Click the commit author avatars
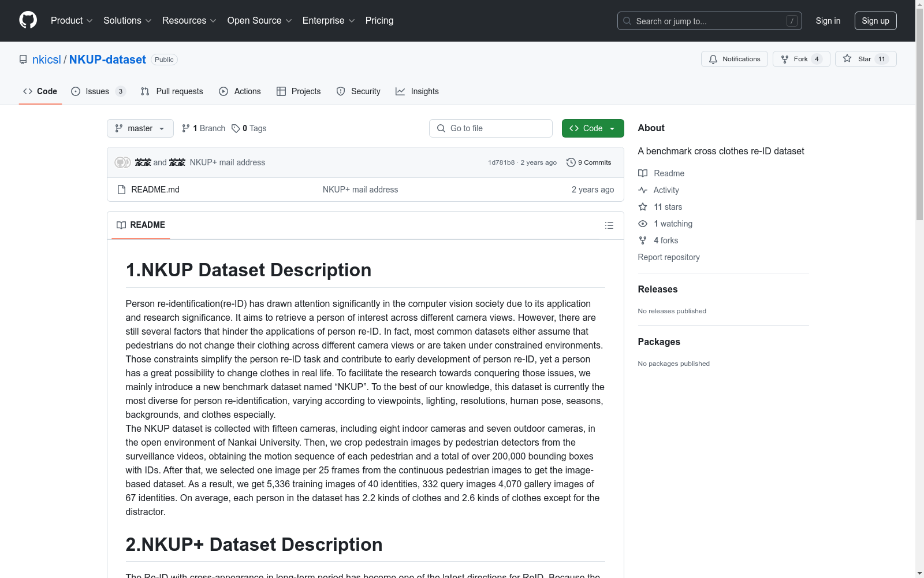 point(122,162)
